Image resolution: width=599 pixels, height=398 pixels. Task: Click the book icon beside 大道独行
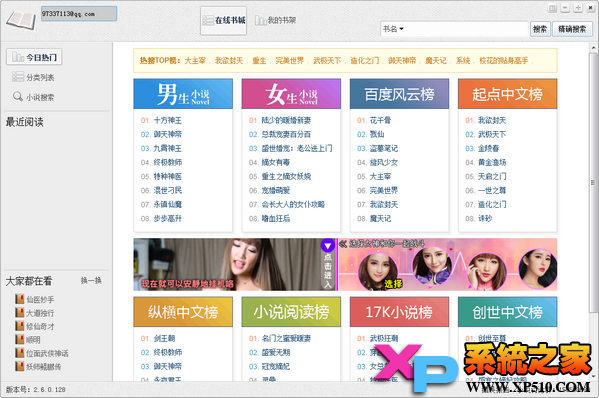click(19, 312)
